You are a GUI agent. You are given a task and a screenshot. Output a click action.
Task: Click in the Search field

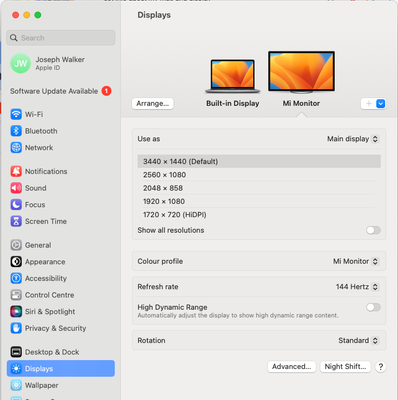pyautogui.click(x=61, y=38)
